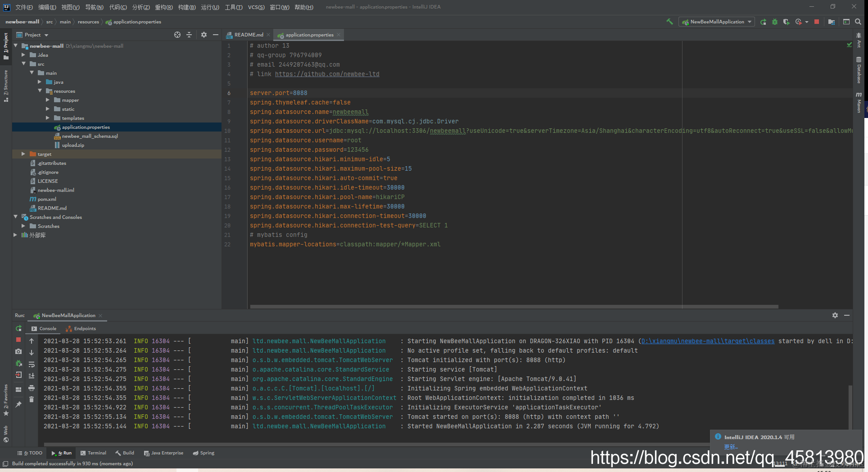Screen dimensions: 868x472
Task: Click the 更新 update link in notification
Action: [730, 447]
